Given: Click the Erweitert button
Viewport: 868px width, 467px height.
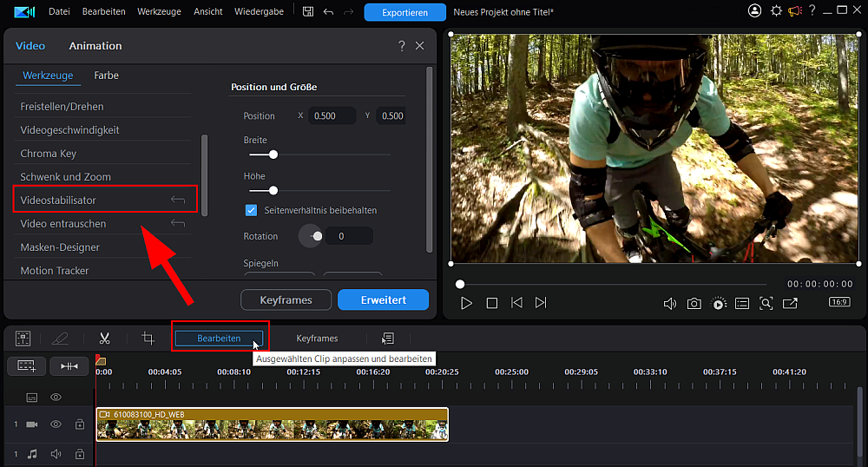Looking at the screenshot, I should tap(383, 299).
